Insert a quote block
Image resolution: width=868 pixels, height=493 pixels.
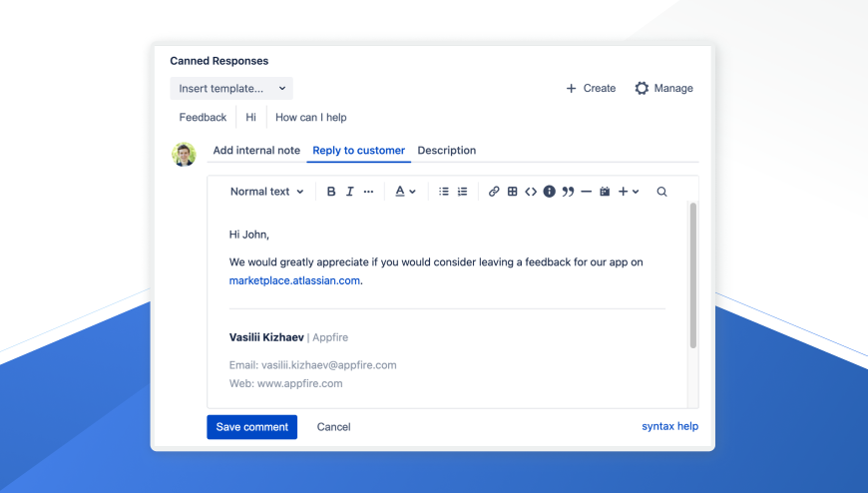(x=568, y=192)
